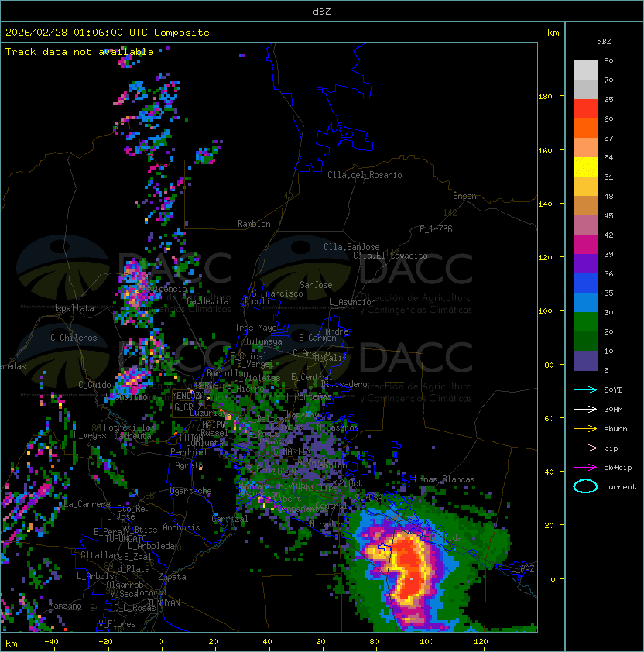Click the cyan 'current' ellipse legend icon
644x652 pixels.
[x=585, y=486]
